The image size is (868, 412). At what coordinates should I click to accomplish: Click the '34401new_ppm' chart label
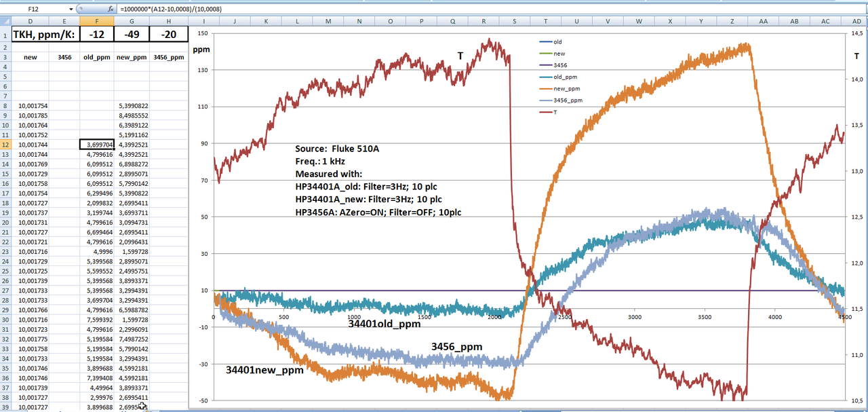(264, 370)
